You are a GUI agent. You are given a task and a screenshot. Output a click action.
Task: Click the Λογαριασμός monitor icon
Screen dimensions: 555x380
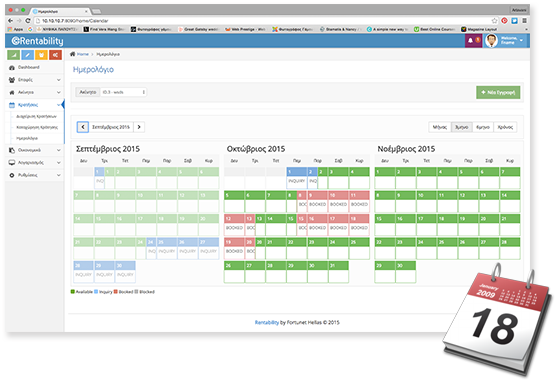(12, 163)
